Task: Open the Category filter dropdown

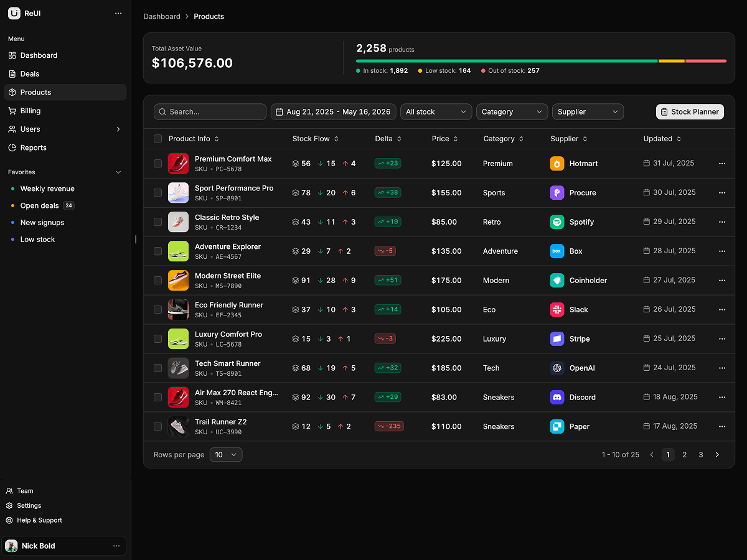Action: (x=512, y=112)
